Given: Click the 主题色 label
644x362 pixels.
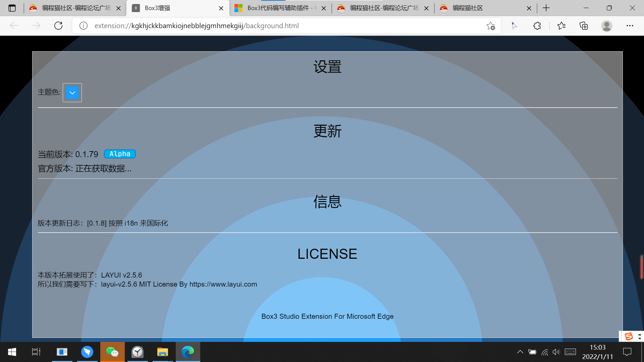Looking at the screenshot, I should coord(49,92).
